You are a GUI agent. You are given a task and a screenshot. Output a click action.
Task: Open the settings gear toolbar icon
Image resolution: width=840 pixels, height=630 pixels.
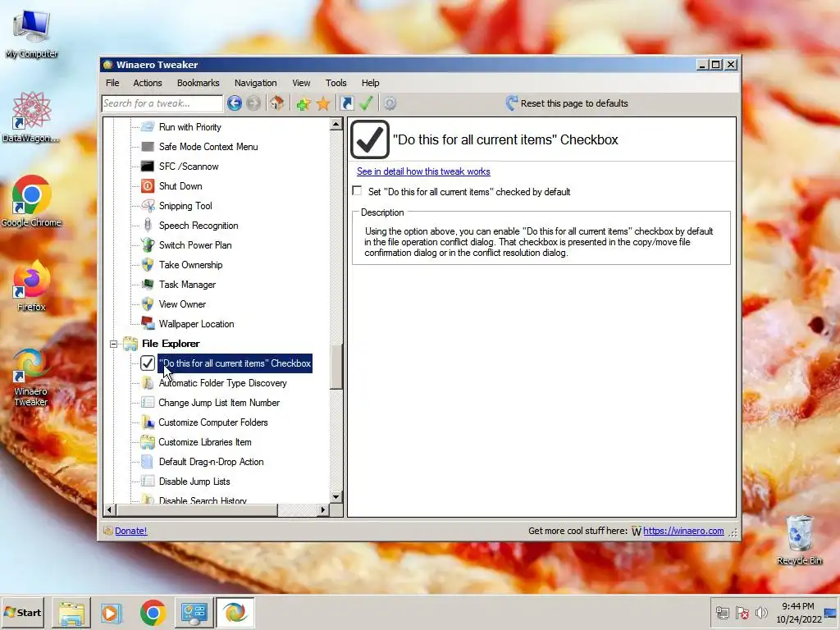coord(390,103)
